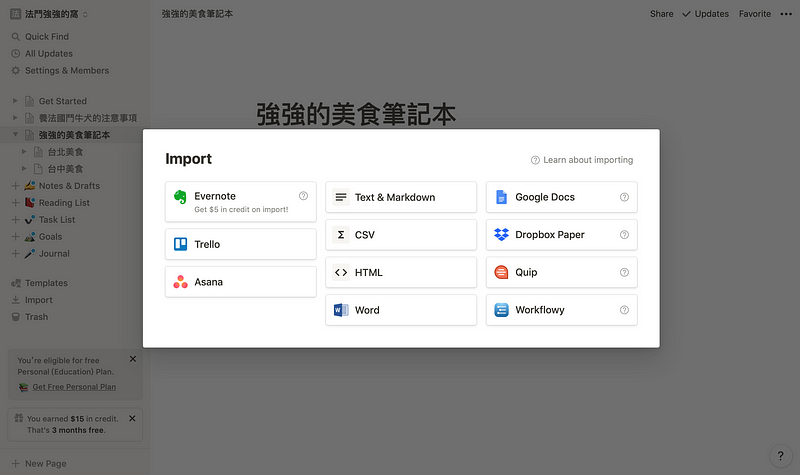Viewport: 800px width, 475px height.
Task: Import from Workflowy
Action: (561, 310)
